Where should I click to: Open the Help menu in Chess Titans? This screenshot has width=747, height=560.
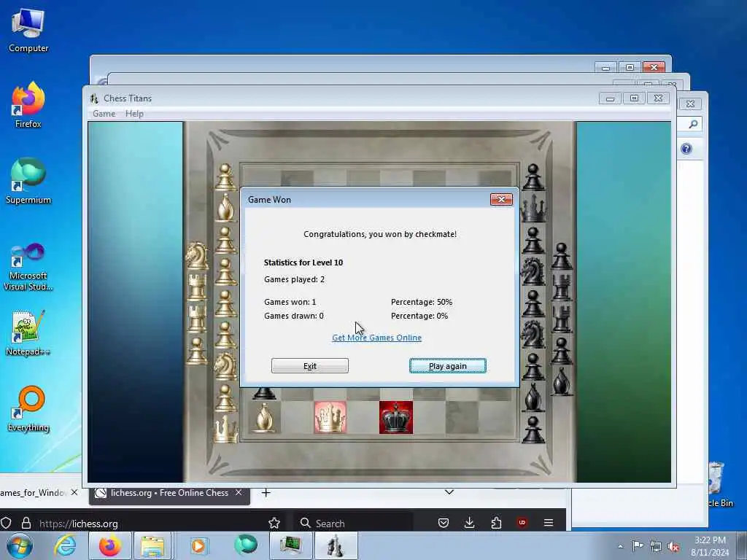click(134, 114)
